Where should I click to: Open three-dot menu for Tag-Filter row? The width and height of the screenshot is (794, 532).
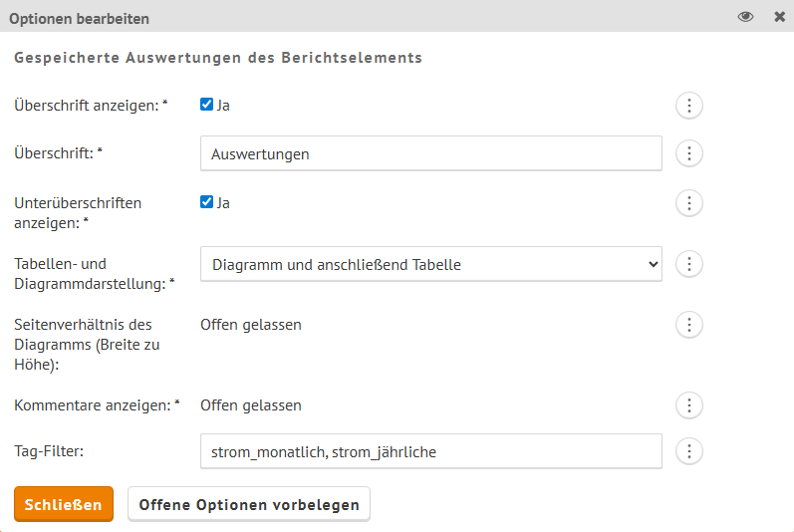coord(689,451)
